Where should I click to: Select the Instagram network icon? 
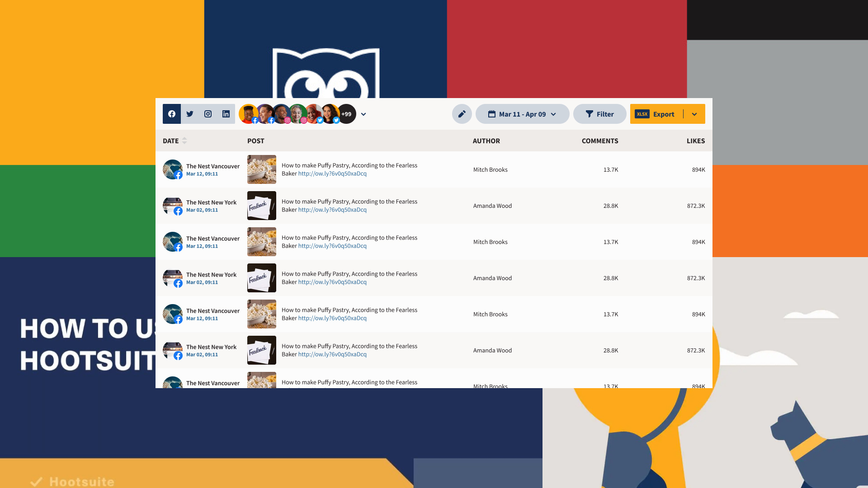coord(208,114)
